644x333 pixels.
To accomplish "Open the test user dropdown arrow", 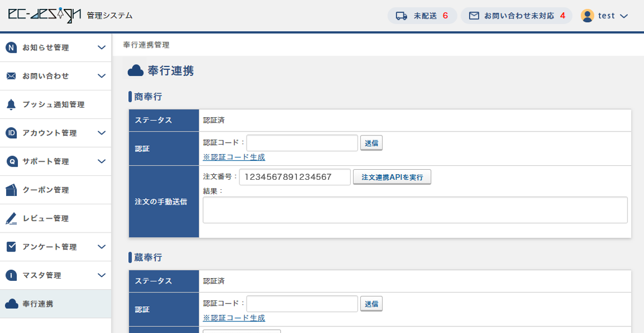I will [x=623, y=17].
